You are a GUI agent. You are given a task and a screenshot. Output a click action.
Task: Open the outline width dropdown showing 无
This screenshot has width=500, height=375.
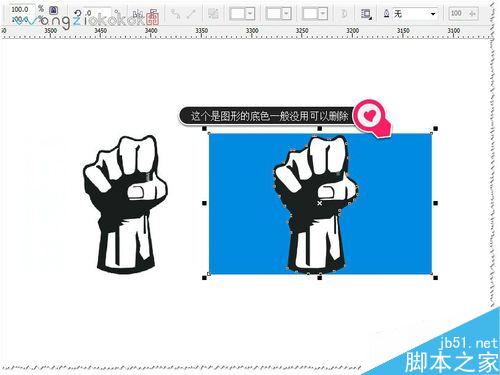point(415,14)
